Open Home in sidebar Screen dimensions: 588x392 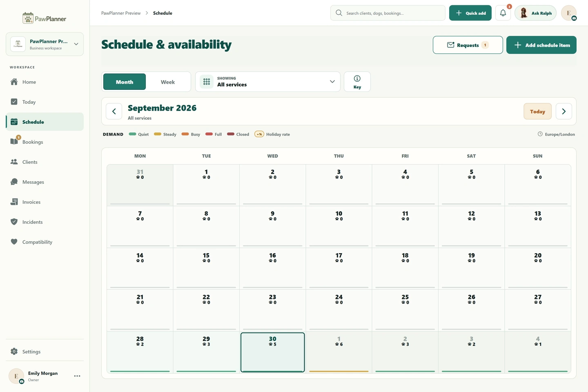[x=45, y=82]
